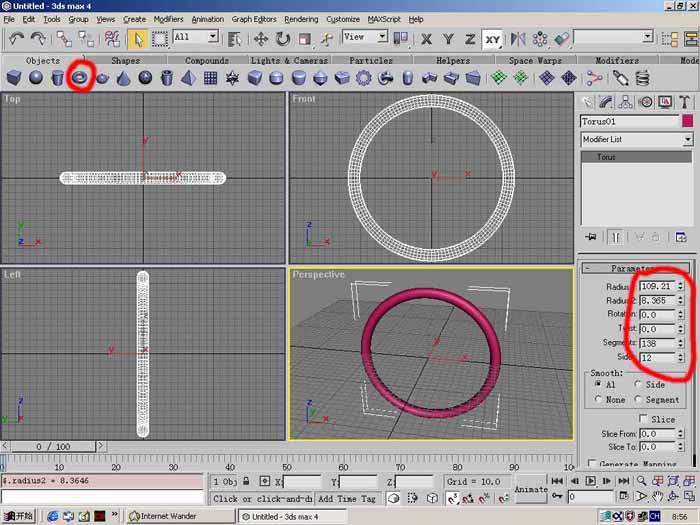Select the Teapot primitive icon

click(102, 78)
